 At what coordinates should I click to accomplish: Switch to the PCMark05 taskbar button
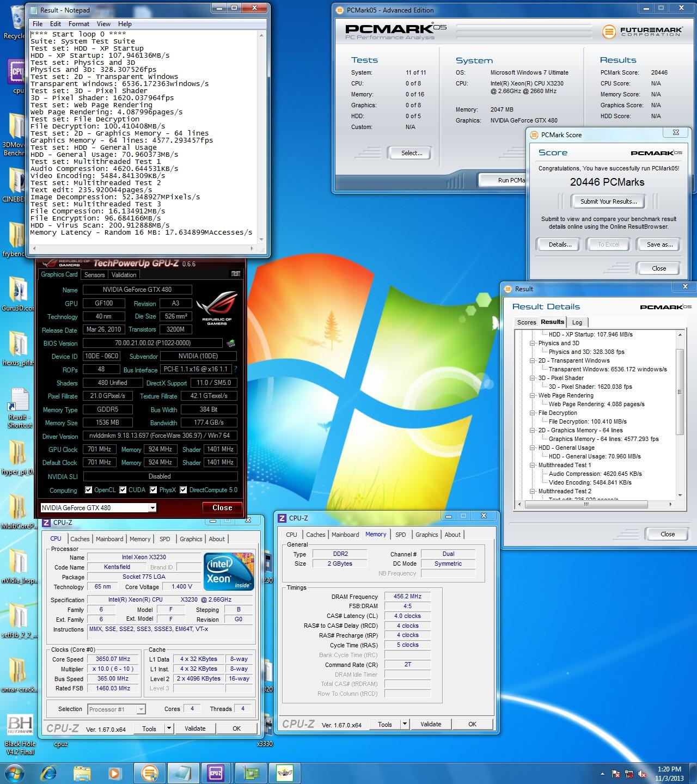coord(149,773)
